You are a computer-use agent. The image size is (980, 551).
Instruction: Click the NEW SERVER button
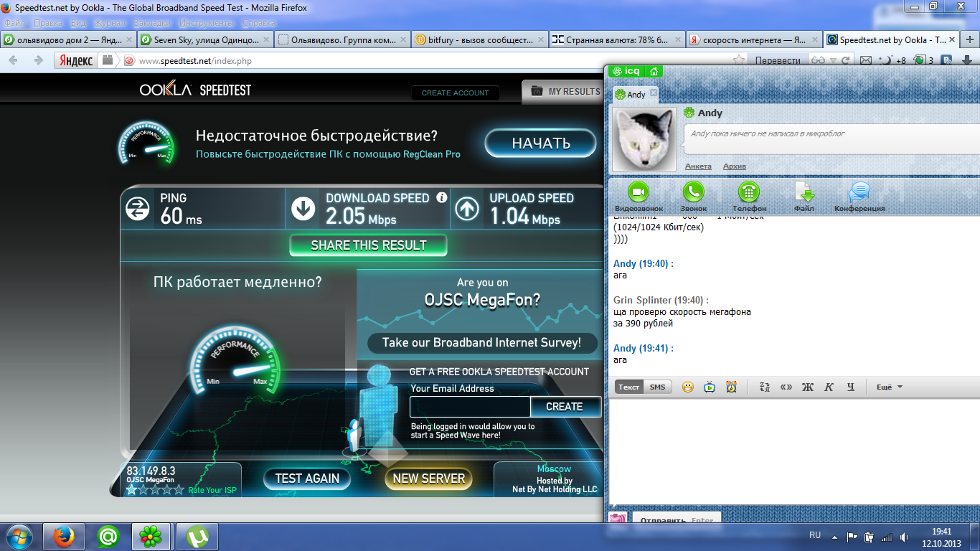click(x=428, y=479)
